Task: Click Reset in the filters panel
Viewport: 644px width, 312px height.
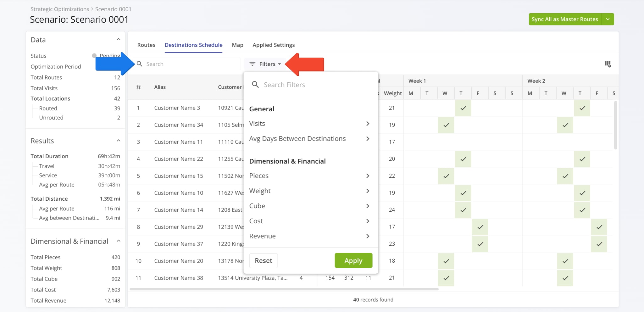Action: (263, 261)
